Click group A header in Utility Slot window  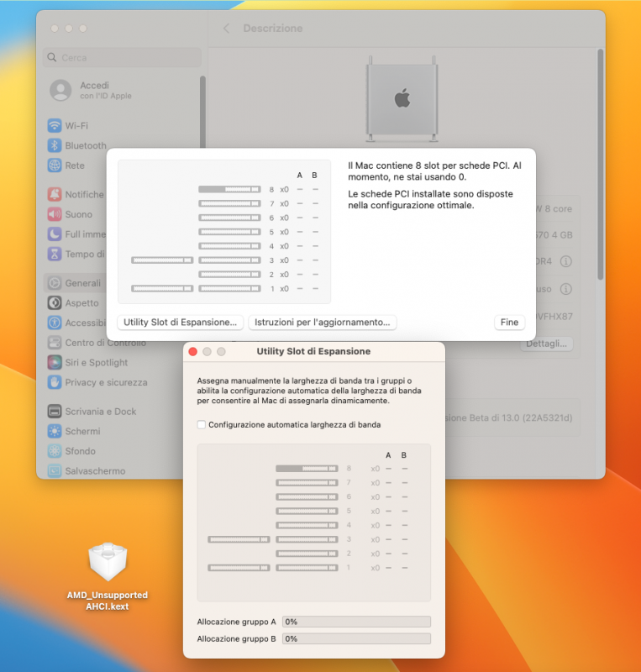388,455
